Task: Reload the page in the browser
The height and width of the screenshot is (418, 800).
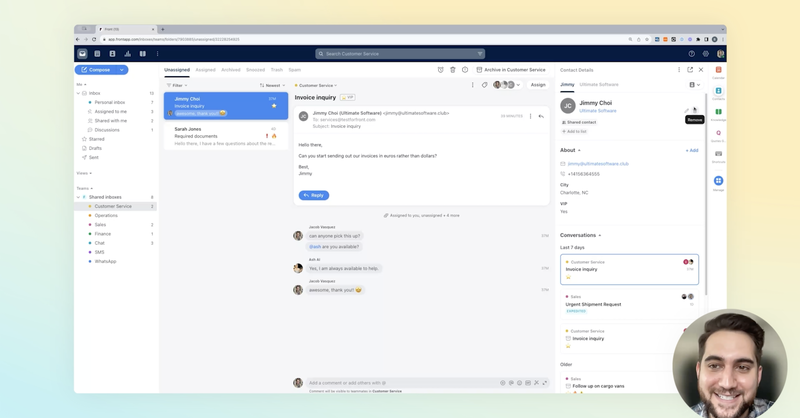Action: pyautogui.click(x=94, y=39)
